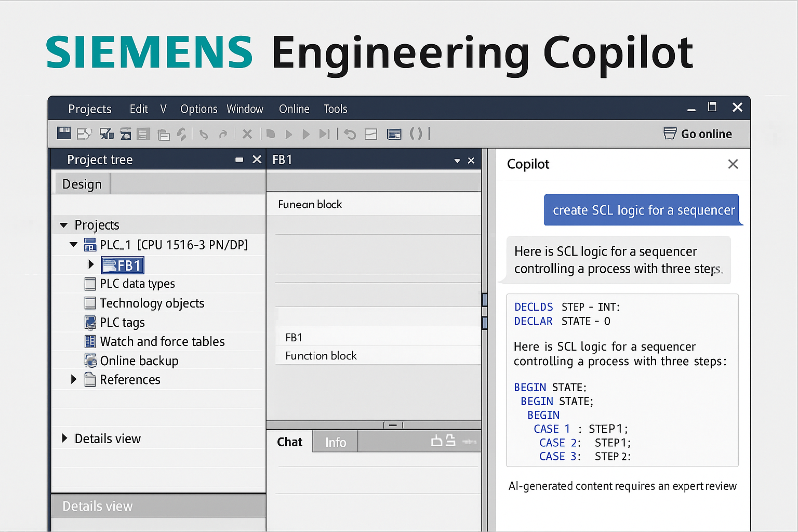The height and width of the screenshot is (532, 798).
Task: Toggle the thumbs-up feedback icon in Chat panel
Action: [x=436, y=441]
